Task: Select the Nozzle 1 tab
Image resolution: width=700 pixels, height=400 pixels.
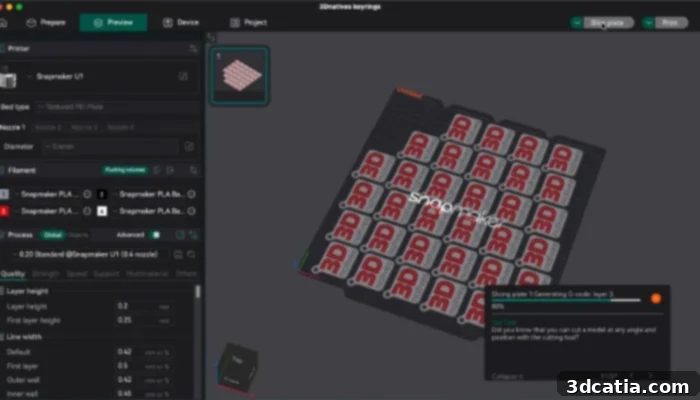Action: [x=13, y=127]
